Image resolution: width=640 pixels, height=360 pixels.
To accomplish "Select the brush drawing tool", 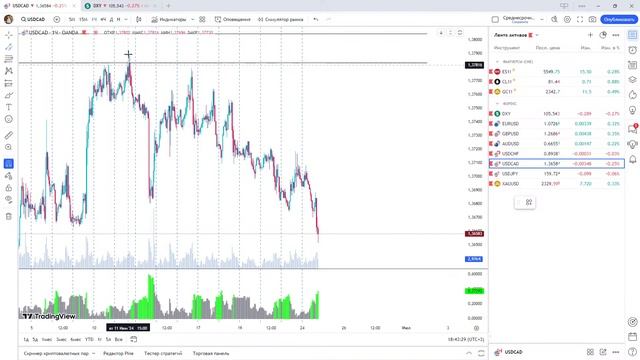I will [x=9, y=96].
